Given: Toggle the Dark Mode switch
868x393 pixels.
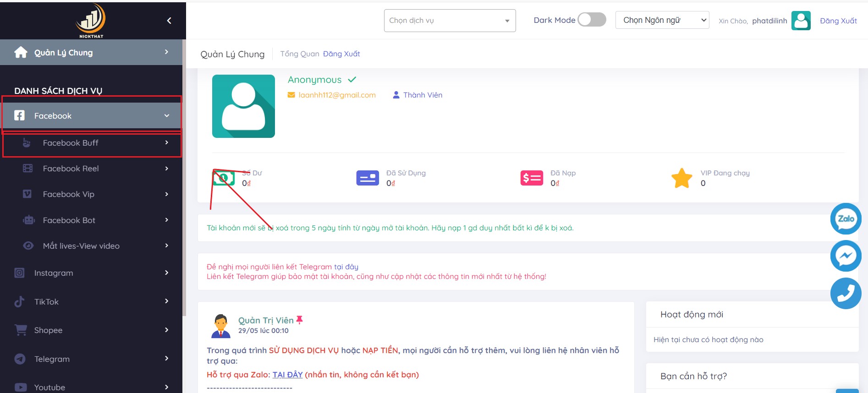Looking at the screenshot, I should coord(592,20).
